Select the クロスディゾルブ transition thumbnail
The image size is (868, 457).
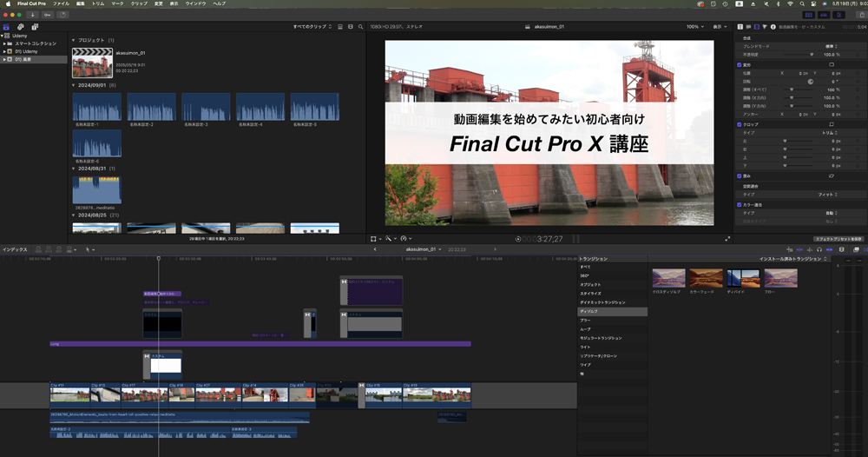668,278
